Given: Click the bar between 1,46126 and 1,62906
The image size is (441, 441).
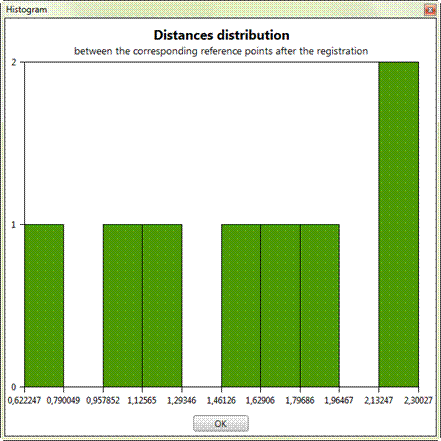Looking at the screenshot, I should (241, 305).
